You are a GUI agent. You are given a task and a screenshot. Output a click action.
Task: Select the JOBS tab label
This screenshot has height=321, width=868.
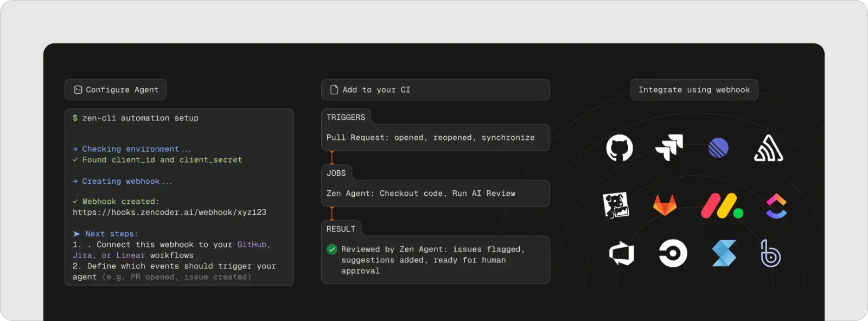click(x=336, y=173)
